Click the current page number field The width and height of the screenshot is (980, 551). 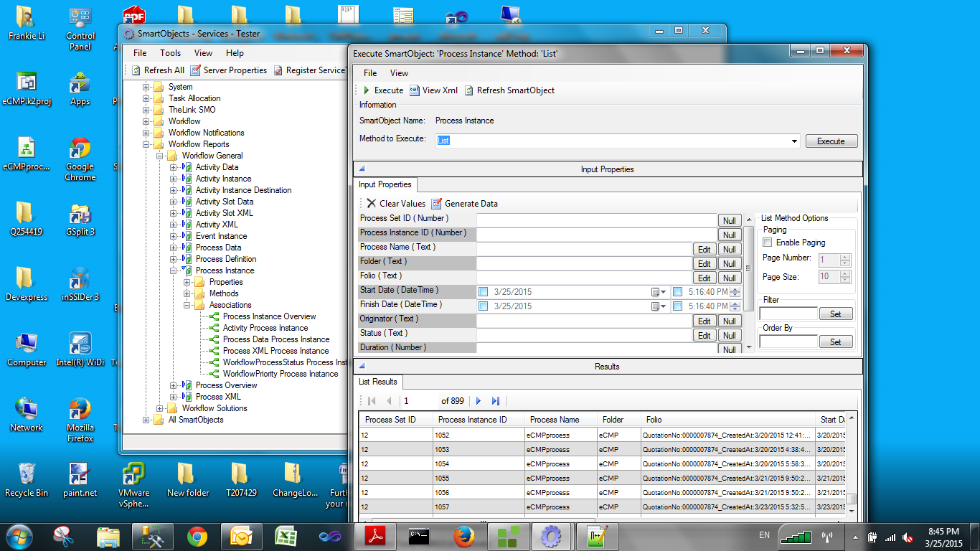click(418, 401)
